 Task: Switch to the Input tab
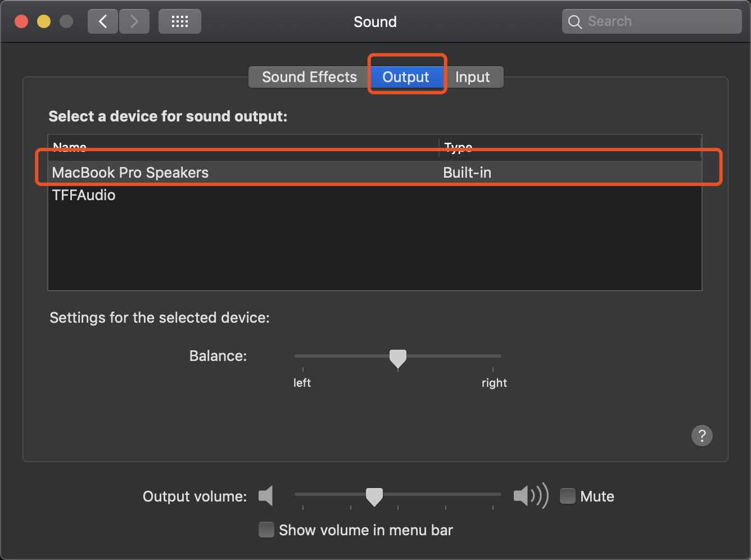coord(473,77)
